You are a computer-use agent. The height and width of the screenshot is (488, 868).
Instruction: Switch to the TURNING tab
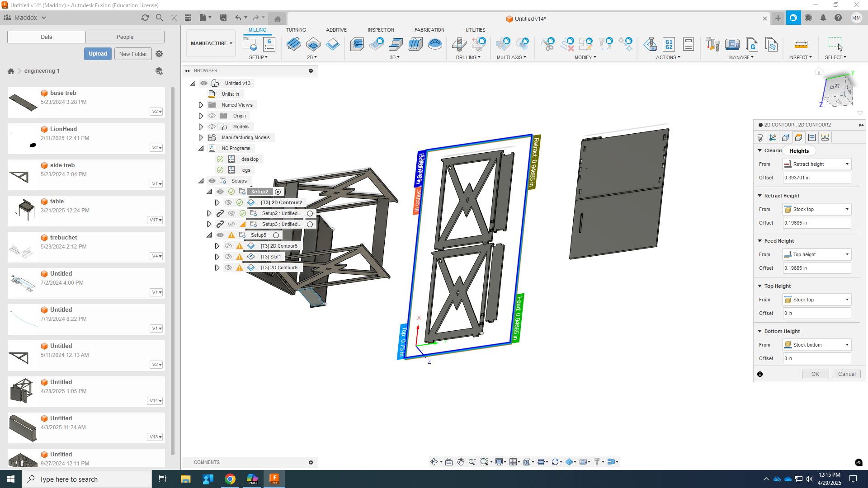click(x=296, y=30)
